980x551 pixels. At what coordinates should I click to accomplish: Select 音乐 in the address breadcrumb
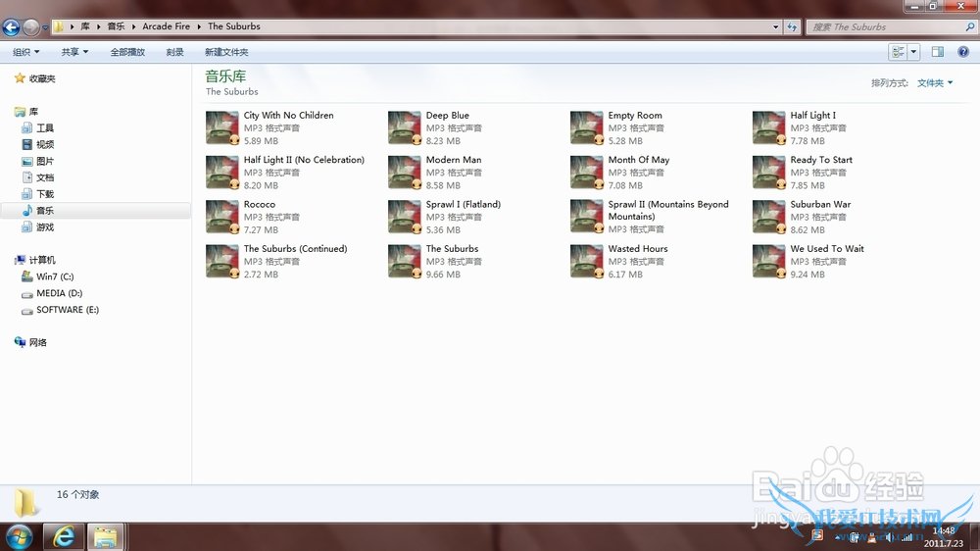coord(116,26)
